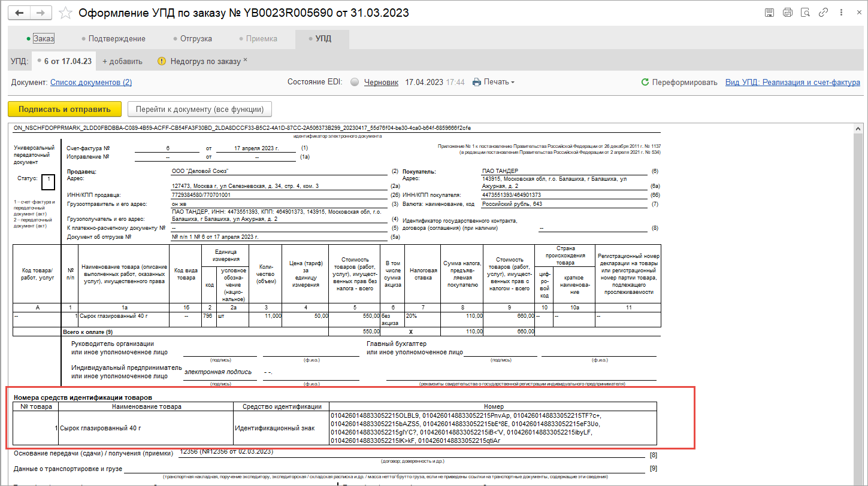This screenshot has height=486, width=868.
Task: Get link to document via chain icon
Action: coord(824,13)
